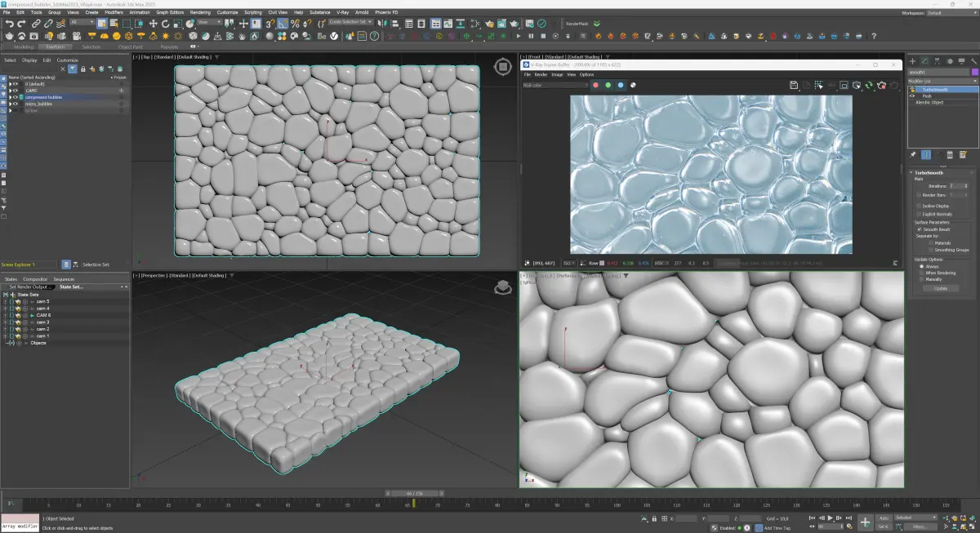
Task: Click the Update button in TurboSmooth
Action: (940, 288)
